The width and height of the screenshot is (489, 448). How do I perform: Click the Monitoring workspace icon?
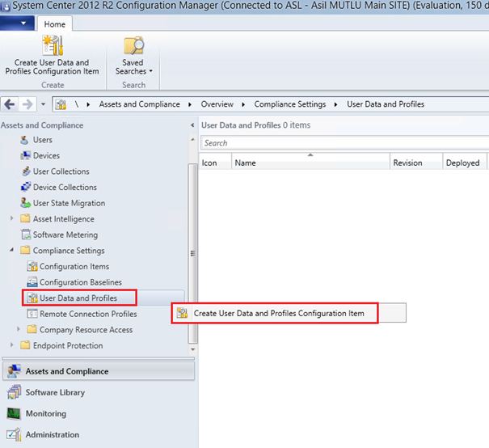pos(14,413)
